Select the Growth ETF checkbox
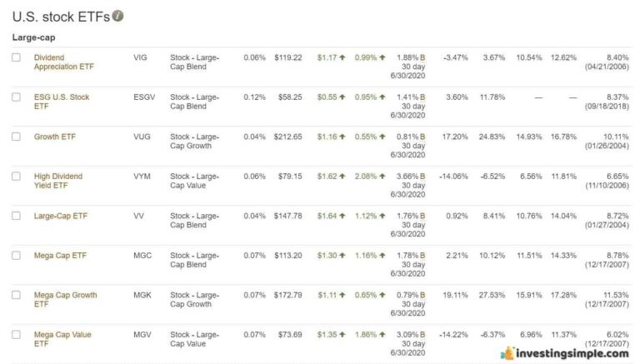The width and height of the screenshot is (640, 364). point(17,137)
